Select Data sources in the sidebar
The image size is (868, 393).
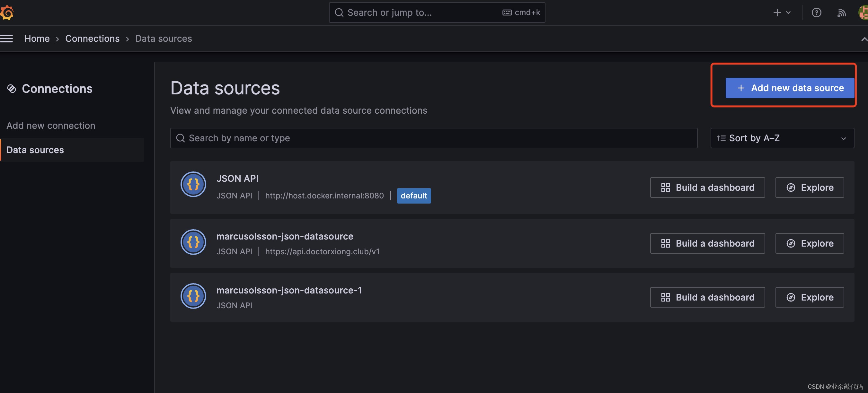(x=35, y=150)
